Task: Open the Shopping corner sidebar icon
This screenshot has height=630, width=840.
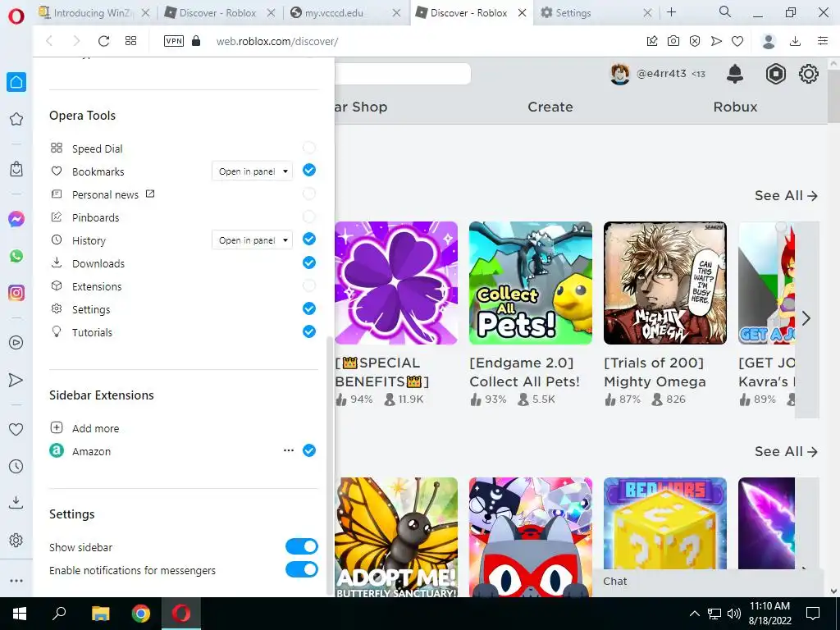Action: click(x=16, y=169)
